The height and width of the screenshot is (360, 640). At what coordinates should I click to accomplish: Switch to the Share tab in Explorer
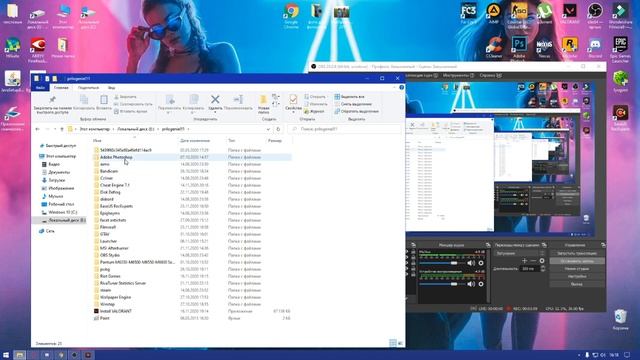(x=88, y=87)
